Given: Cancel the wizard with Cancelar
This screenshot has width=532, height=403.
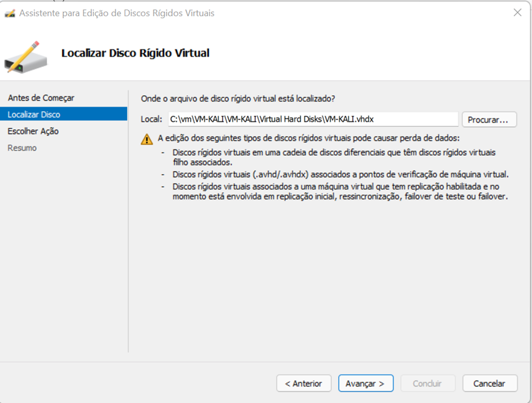Looking at the screenshot, I should point(489,383).
